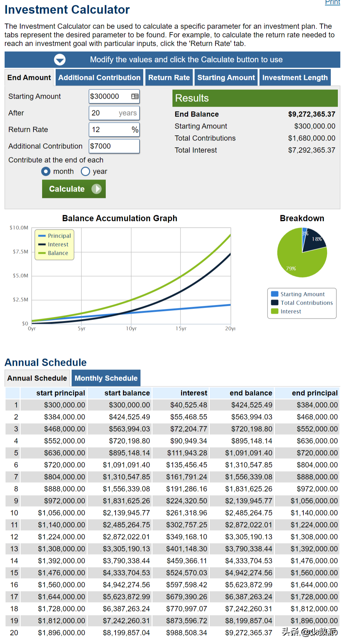The height and width of the screenshot is (644, 344).
Task: Click the Print link
Action: coord(332,2)
